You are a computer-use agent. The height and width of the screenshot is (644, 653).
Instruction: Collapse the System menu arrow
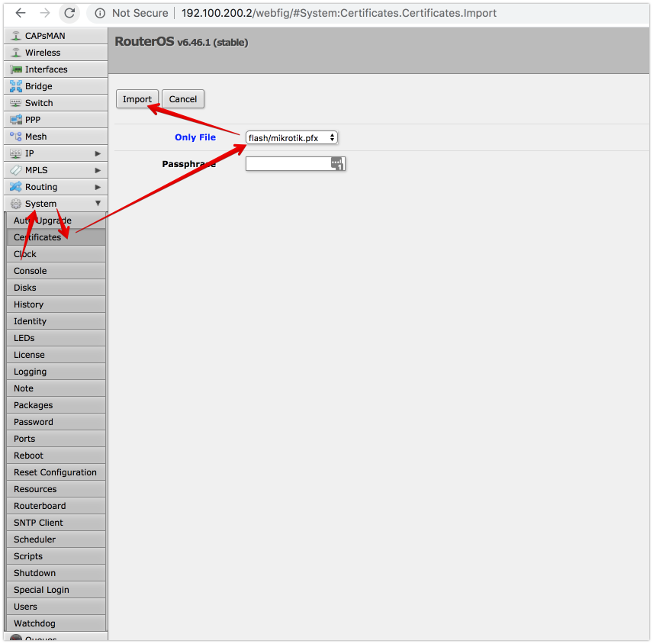pos(98,204)
